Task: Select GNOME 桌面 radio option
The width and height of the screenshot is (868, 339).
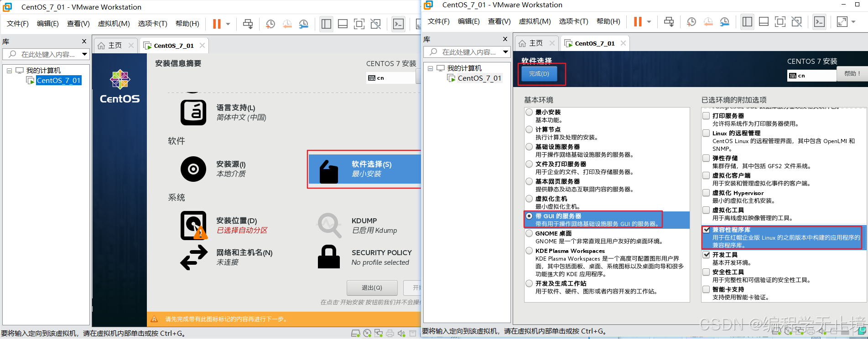Action: click(x=529, y=233)
